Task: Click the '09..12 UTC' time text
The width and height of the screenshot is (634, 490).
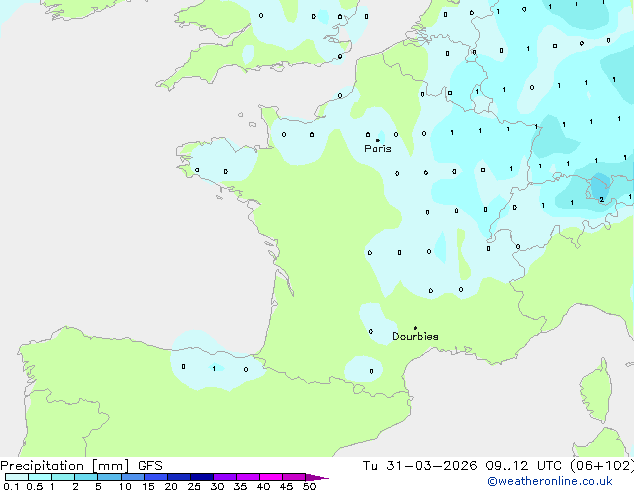Action: click(523, 466)
